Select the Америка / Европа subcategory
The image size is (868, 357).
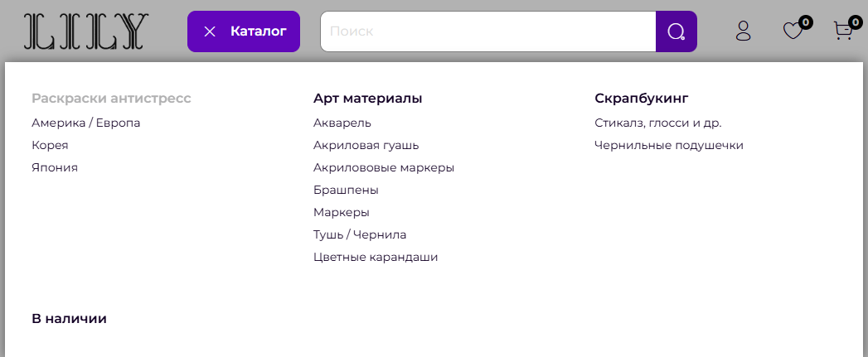(86, 123)
